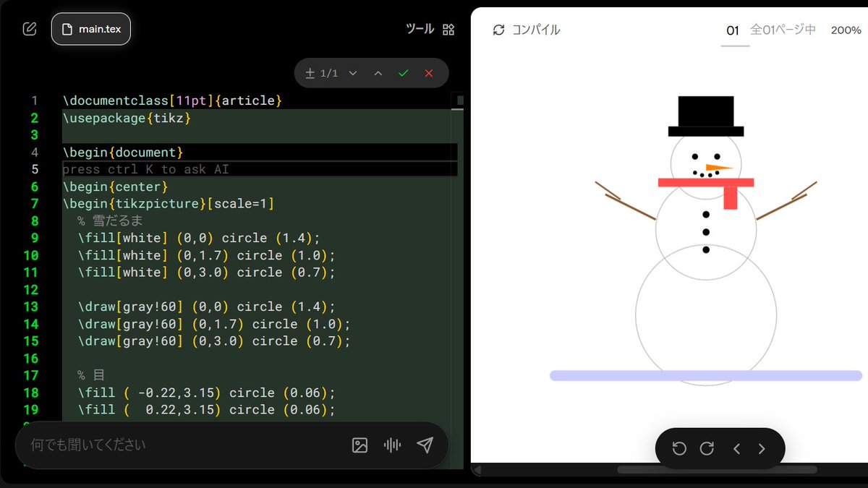Viewport: 868px width, 488px height.
Task: Open the main.tex file tab
Action: tap(91, 30)
